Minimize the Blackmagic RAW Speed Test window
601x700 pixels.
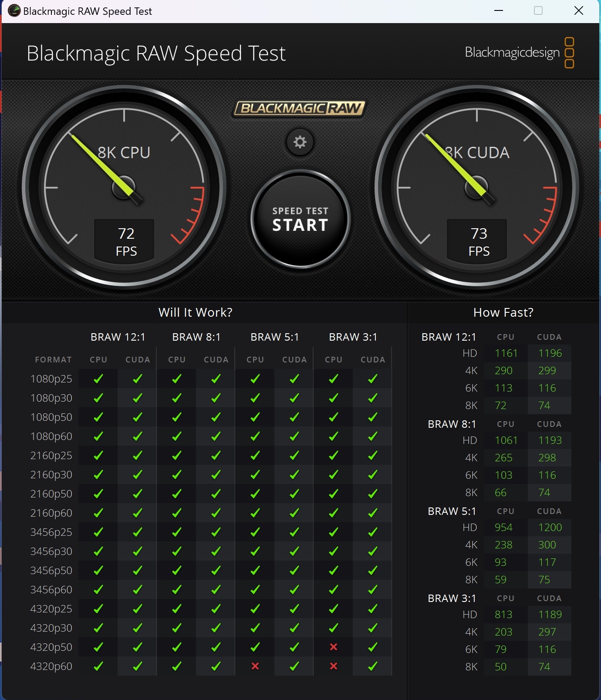point(499,10)
